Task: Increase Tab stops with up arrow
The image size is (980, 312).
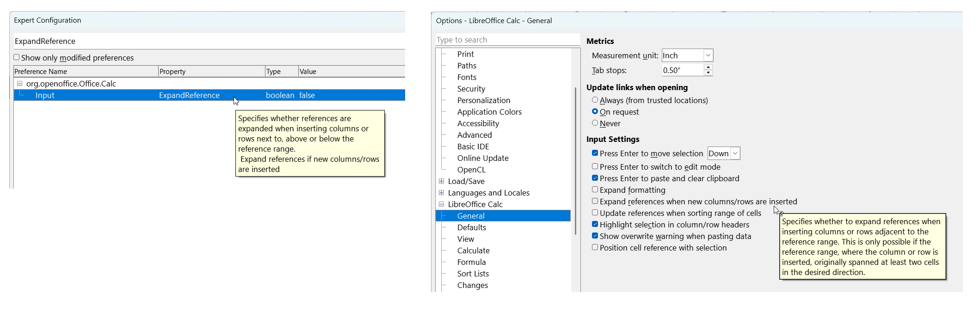Action: pos(708,67)
